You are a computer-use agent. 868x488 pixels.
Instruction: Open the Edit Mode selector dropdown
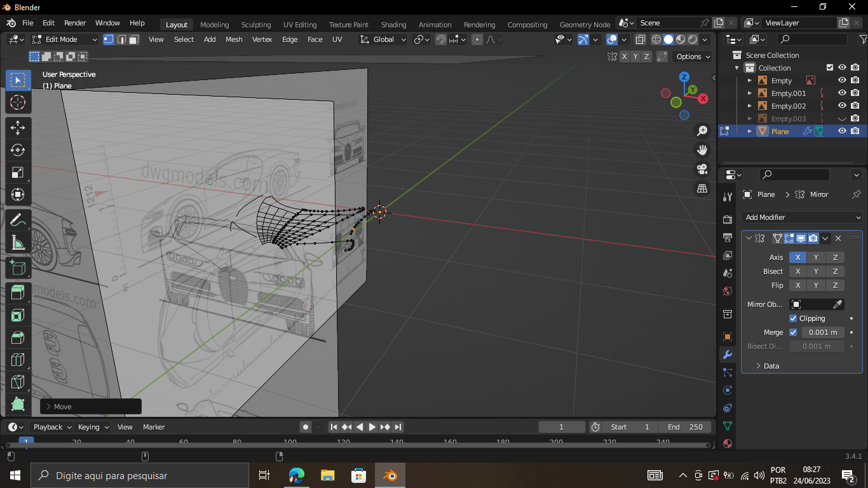pyautogui.click(x=65, y=39)
